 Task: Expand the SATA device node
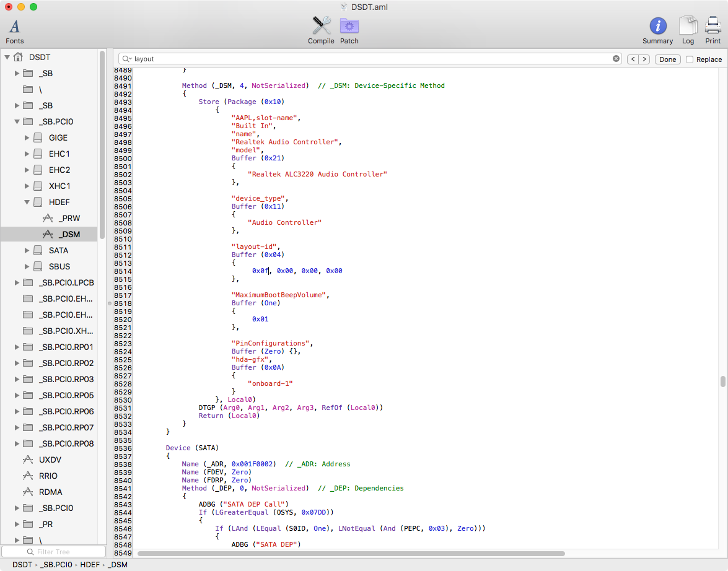[x=27, y=250]
